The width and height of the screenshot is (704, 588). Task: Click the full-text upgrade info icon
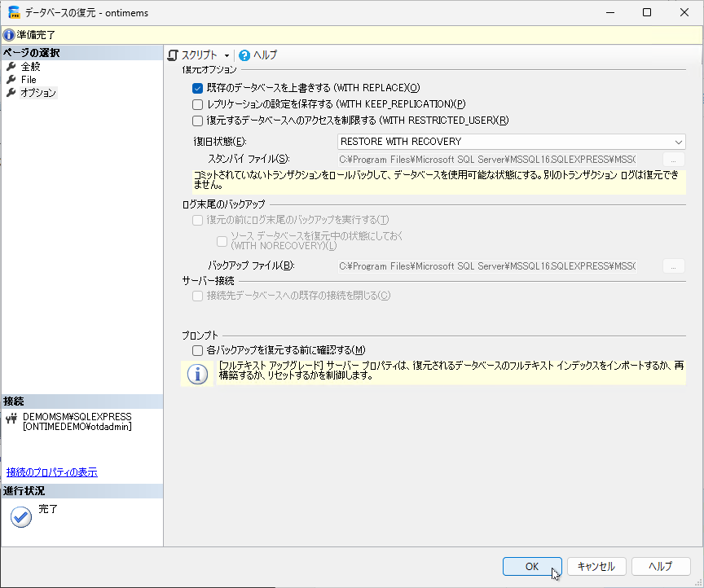[197, 373]
